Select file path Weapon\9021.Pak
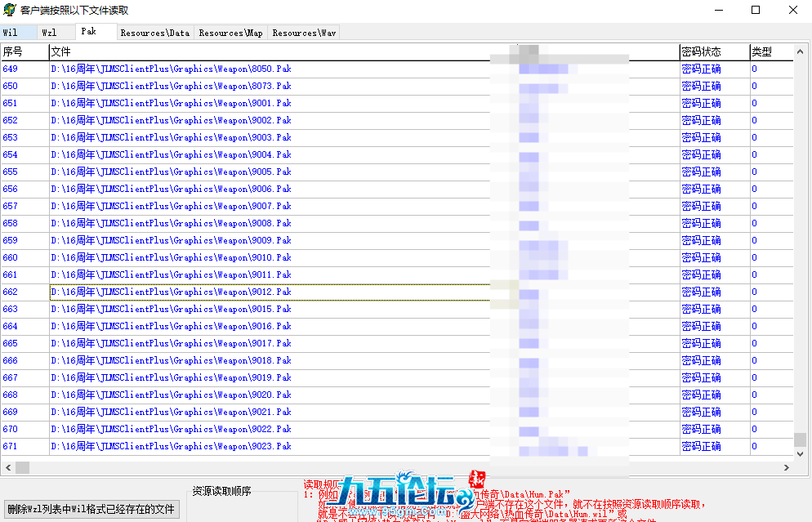Image resolution: width=812 pixels, height=522 pixels. [171, 412]
